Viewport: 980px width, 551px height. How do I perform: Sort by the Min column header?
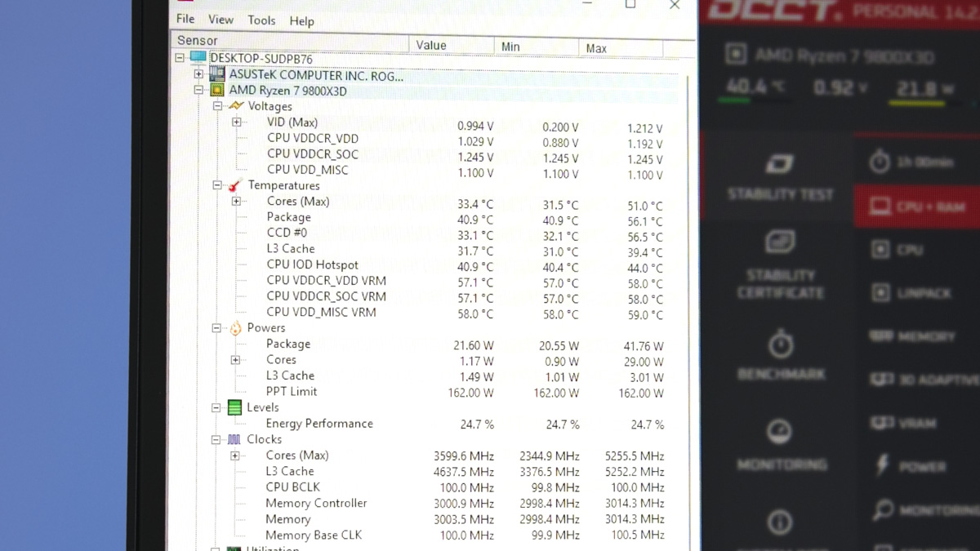536,46
